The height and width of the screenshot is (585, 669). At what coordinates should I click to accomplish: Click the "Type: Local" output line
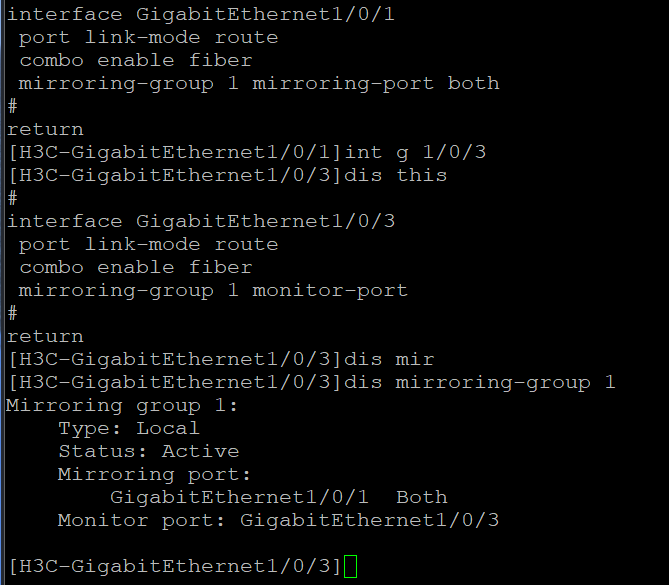pos(128,428)
